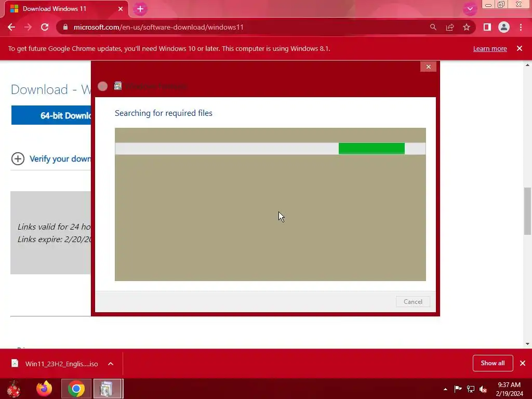Screen dimensions: 532x399
Task: Switch to the setup installer taskbar item
Action: click(x=107, y=389)
